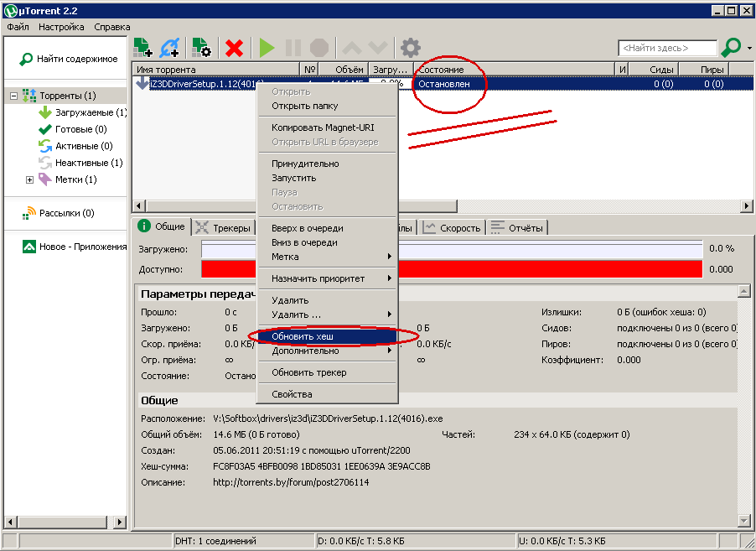Click Запустить in the context menu
The image size is (756, 551).
coord(293,178)
